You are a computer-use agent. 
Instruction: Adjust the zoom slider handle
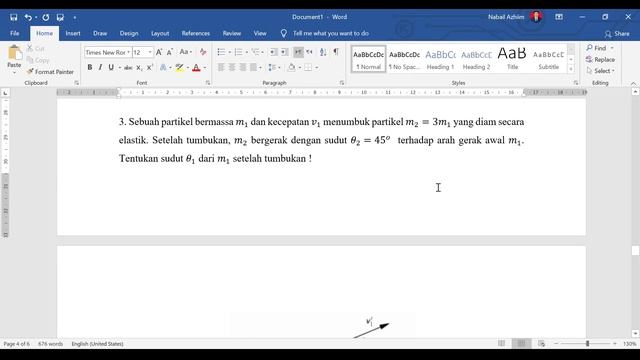pos(587,344)
